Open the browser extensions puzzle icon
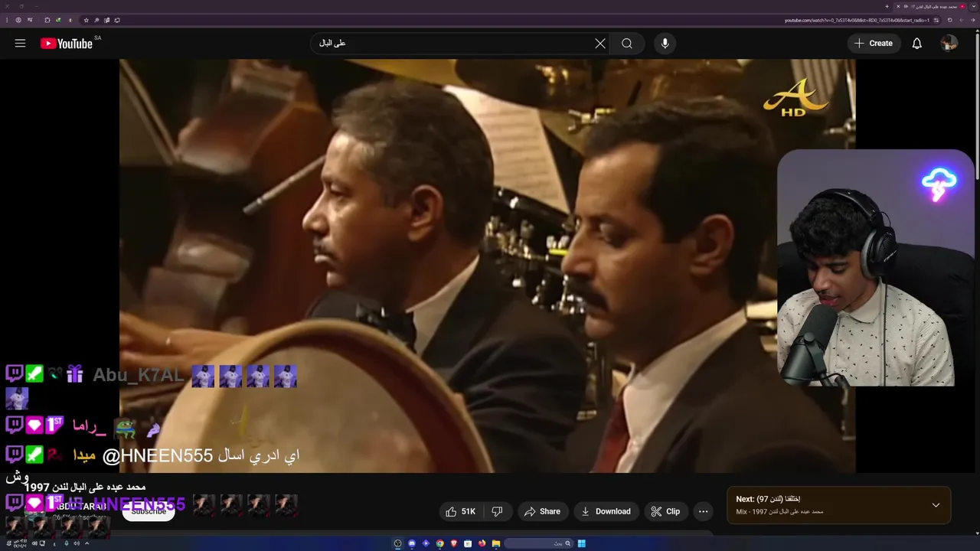Screen dimensions: 980x551 pos(47,20)
